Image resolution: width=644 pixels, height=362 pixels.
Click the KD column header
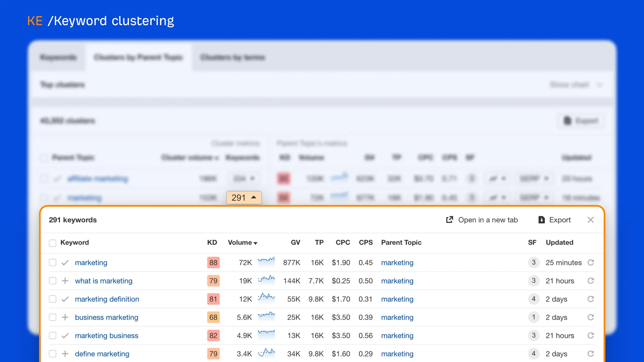pyautogui.click(x=212, y=243)
